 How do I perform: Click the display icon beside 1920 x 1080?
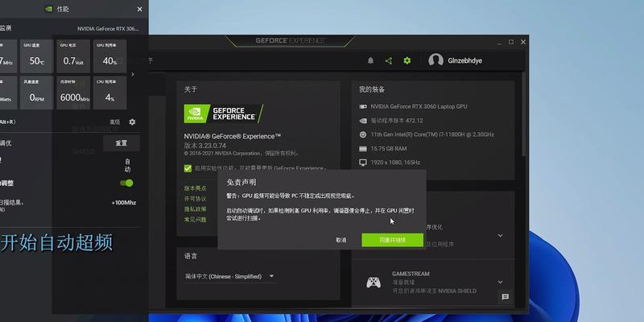363,163
